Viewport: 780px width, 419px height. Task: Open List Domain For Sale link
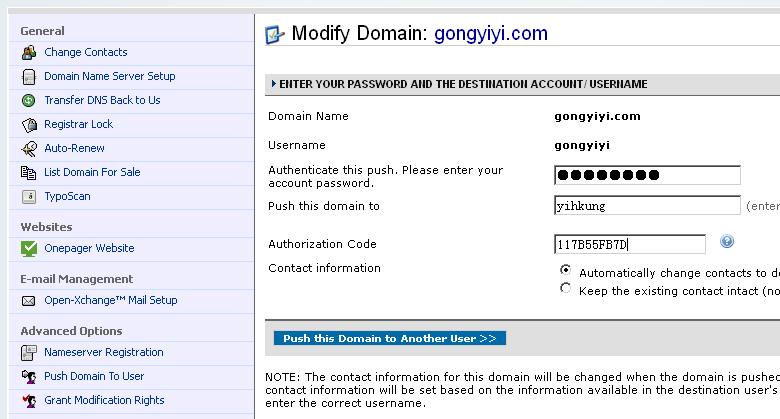(92, 172)
